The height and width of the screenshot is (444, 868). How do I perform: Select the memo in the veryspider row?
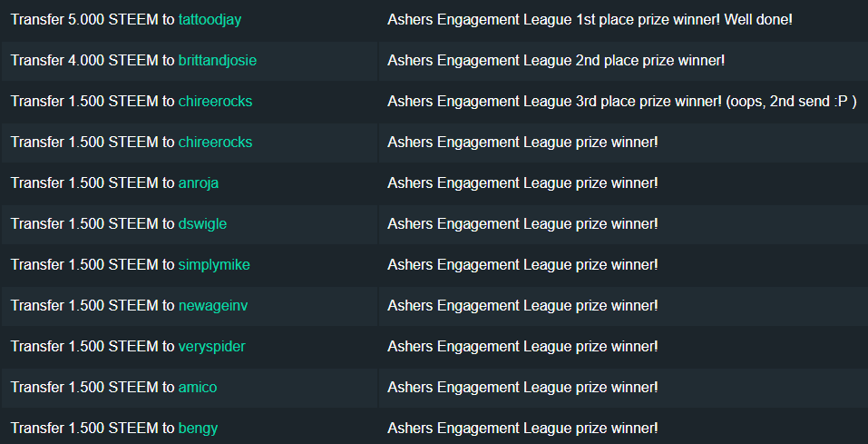point(523,347)
